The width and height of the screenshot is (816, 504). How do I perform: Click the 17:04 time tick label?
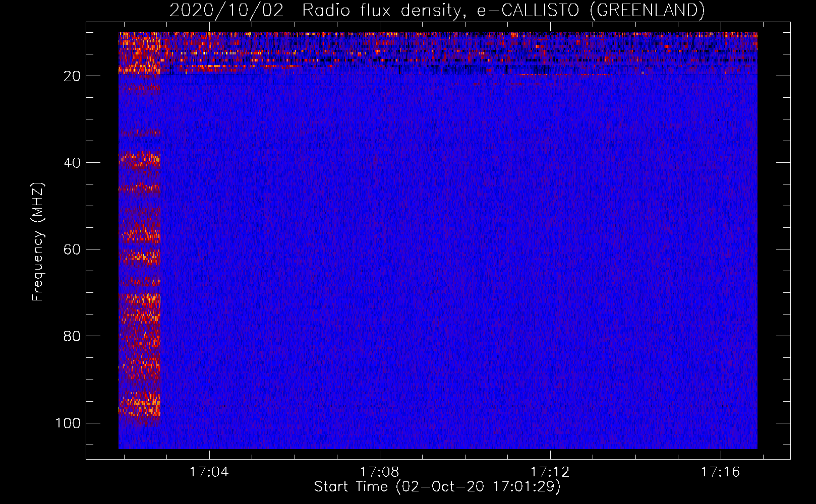(209, 472)
